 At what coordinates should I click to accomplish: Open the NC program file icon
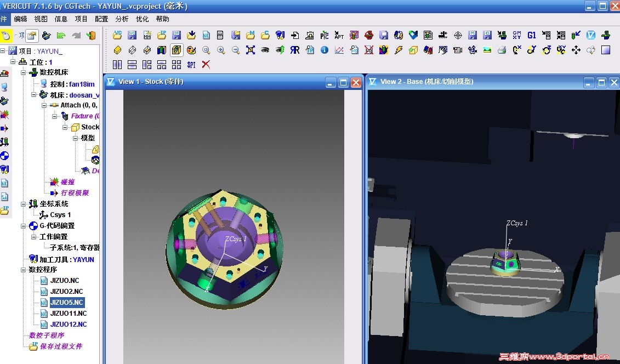point(206,35)
